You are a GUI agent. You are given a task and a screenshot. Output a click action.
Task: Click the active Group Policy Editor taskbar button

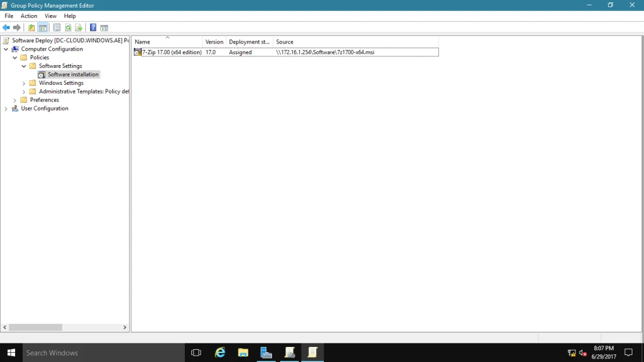[313, 353]
